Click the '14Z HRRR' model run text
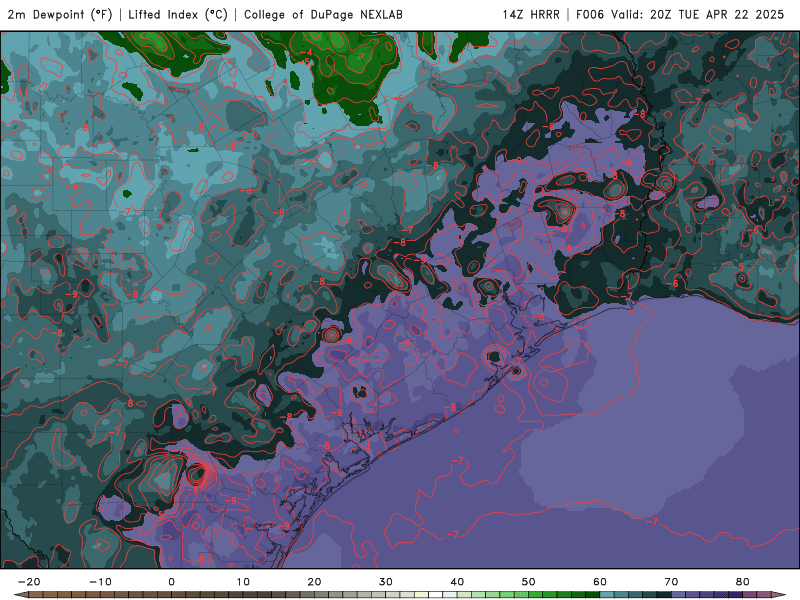 coord(531,14)
